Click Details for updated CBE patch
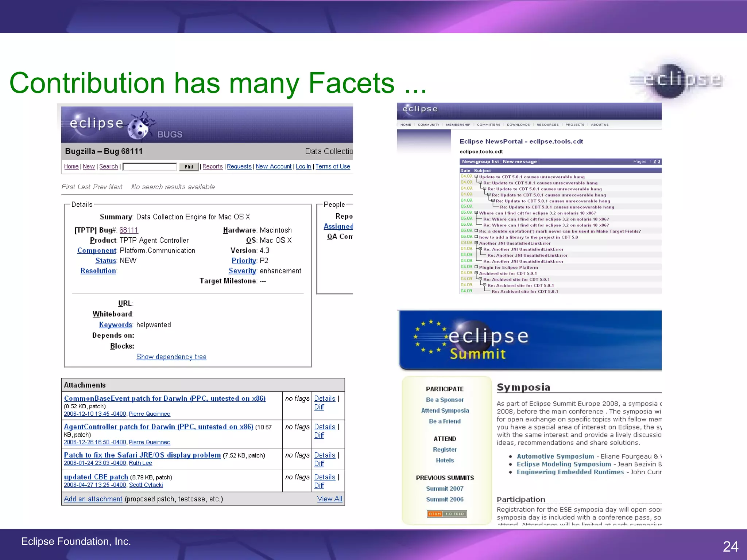 coord(325,477)
